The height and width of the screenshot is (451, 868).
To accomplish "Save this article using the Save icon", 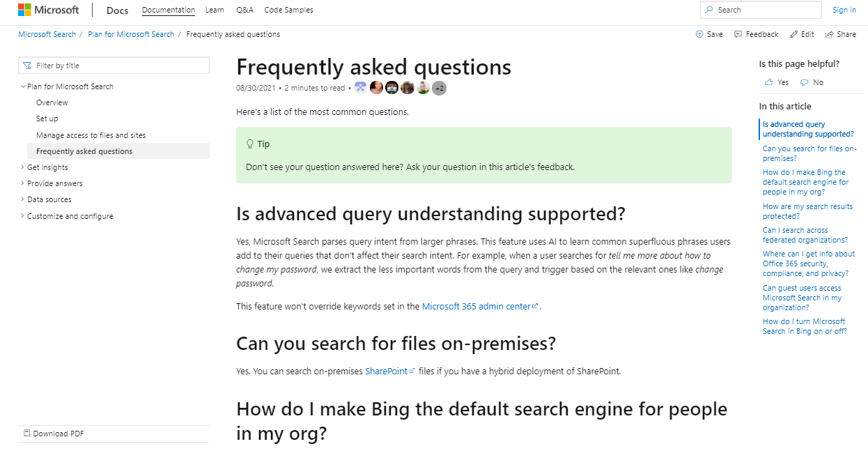I will pyautogui.click(x=699, y=33).
